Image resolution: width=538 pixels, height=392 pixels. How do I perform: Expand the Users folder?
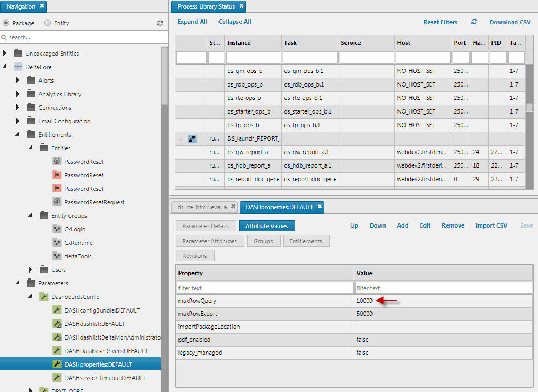click(x=31, y=270)
